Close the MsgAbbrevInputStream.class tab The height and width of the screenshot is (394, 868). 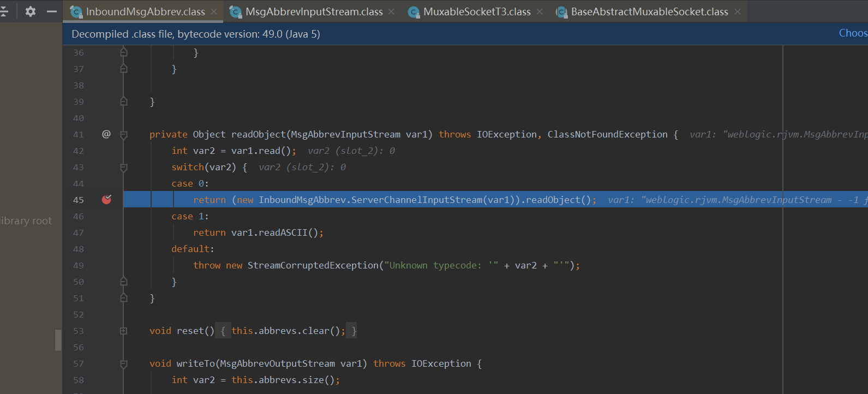click(391, 11)
